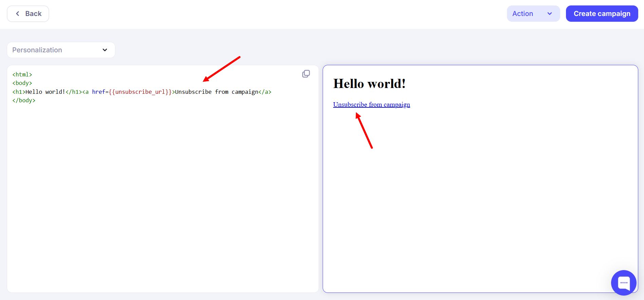Click the left chevron icon beside Back

[18, 14]
